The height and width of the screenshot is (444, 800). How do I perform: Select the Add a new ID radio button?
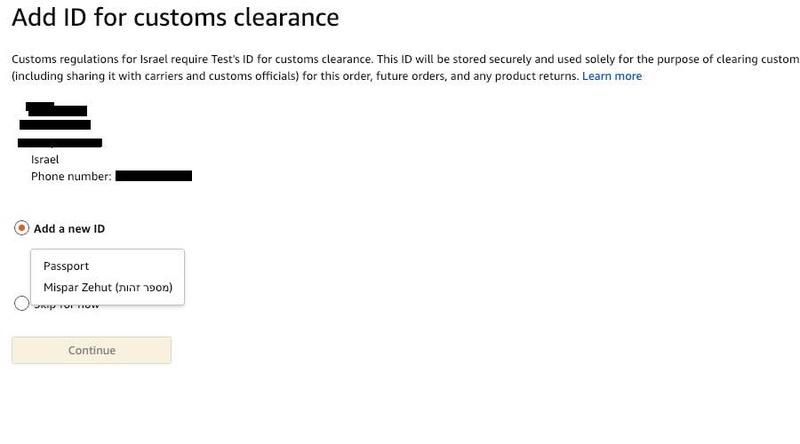click(x=22, y=228)
